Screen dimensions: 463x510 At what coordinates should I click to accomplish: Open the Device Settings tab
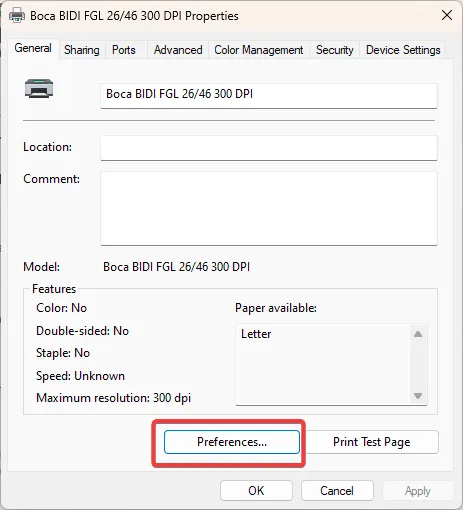[x=403, y=50]
